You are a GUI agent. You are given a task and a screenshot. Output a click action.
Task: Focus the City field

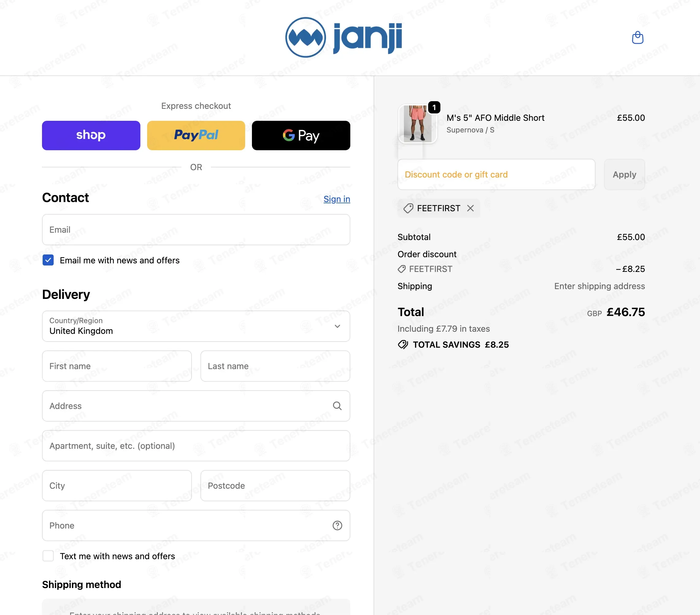(x=117, y=486)
